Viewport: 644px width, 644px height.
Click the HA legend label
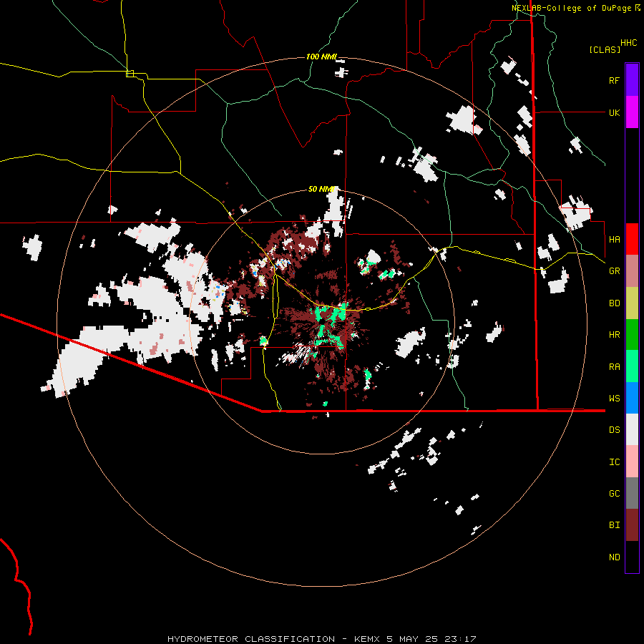pyautogui.click(x=614, y=240)
